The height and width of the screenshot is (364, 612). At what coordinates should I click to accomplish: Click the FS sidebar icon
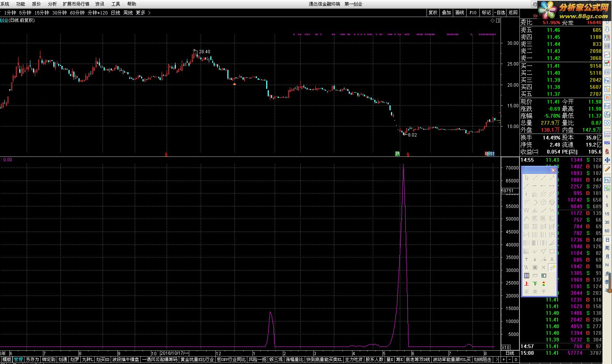click(607, 180)
